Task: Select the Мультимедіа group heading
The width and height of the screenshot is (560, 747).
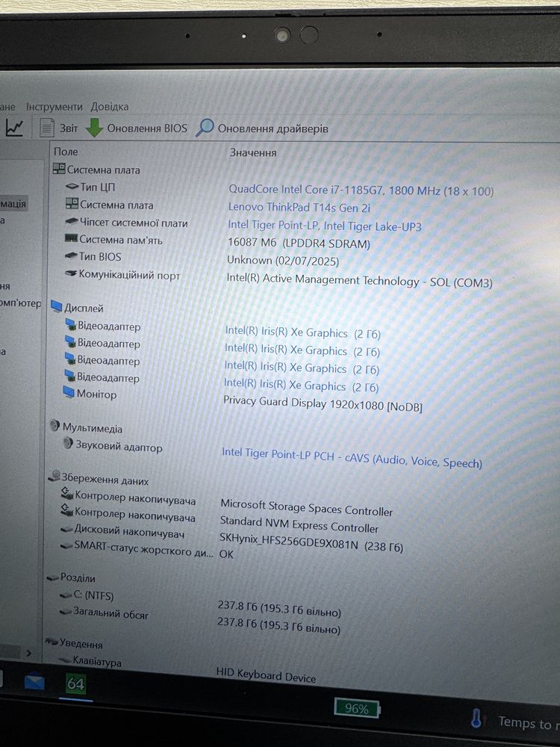Action: pos(93,428)
